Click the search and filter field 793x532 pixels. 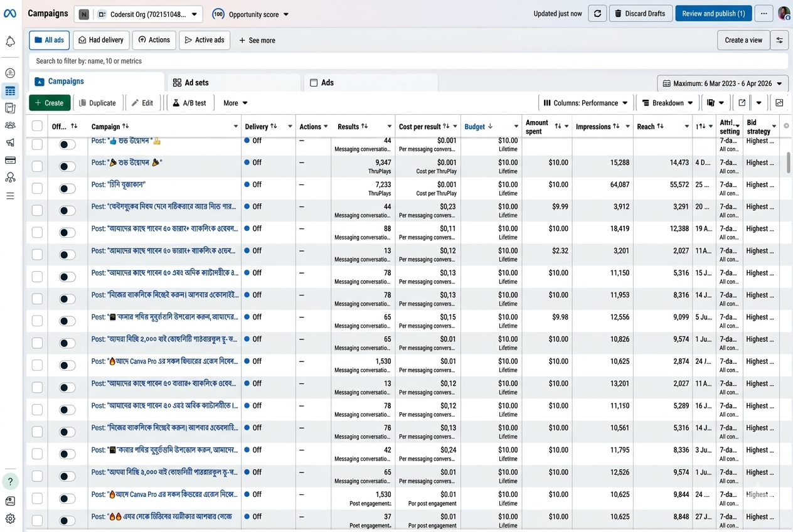408,61
